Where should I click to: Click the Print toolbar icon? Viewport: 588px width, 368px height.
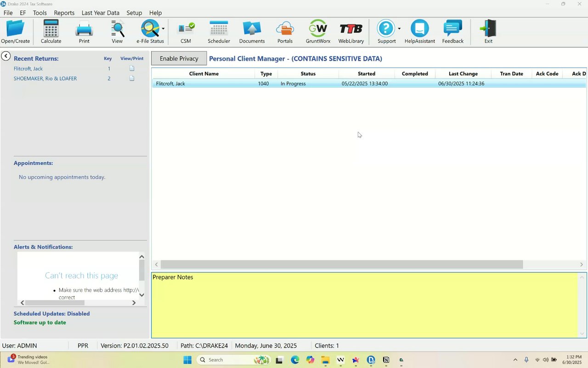tap(84, 31)
